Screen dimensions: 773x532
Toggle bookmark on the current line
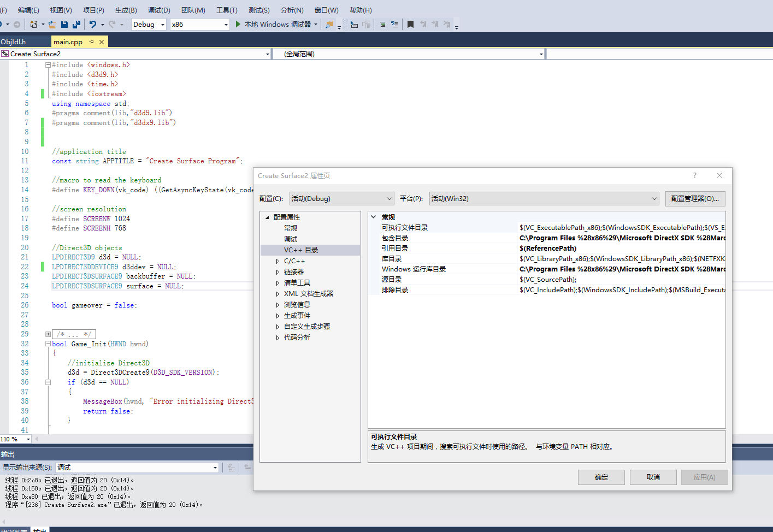pyautogui.click(x=410, y=24)
